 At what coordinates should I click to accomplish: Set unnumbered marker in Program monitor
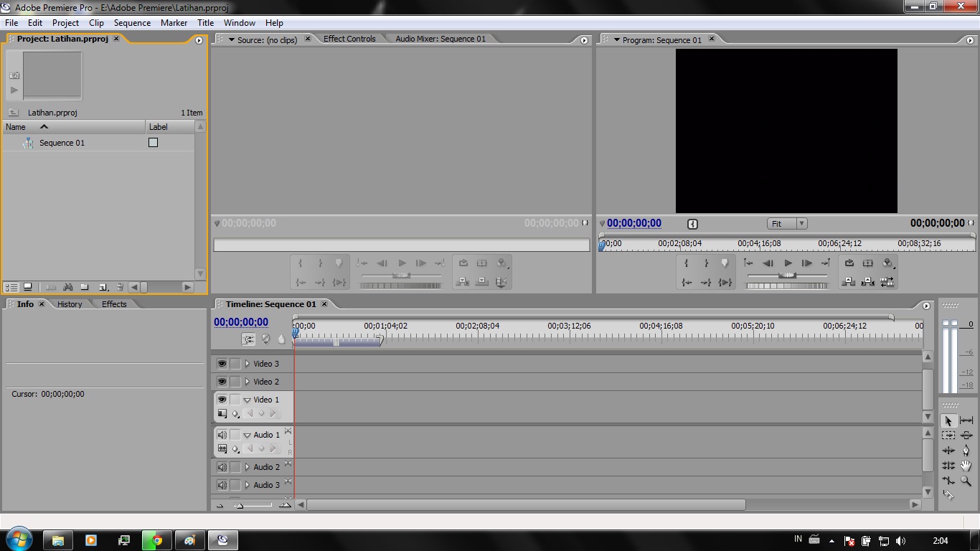pos(725,263)
